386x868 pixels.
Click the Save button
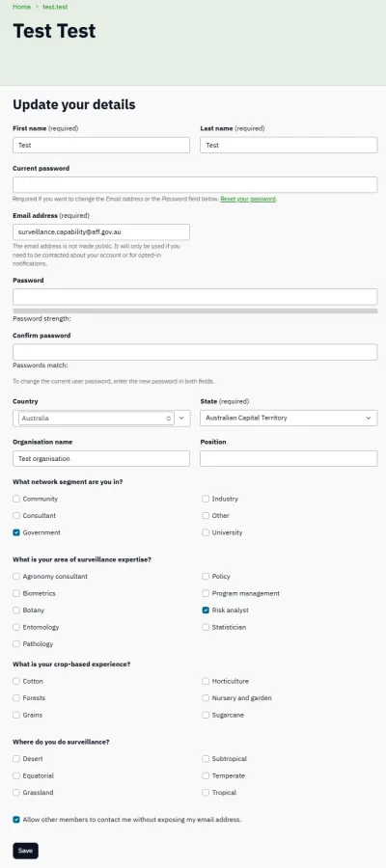click(x=25, y=851)
